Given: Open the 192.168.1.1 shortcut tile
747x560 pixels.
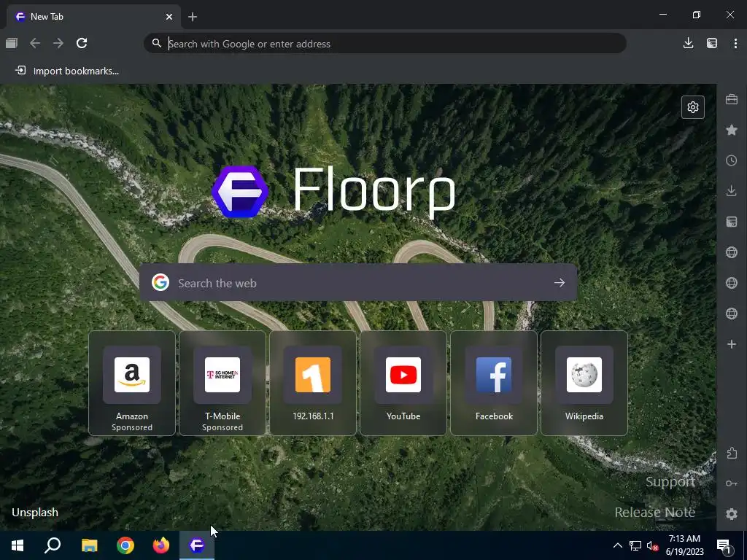Looking at the screenshot, I should pos(313,383).
